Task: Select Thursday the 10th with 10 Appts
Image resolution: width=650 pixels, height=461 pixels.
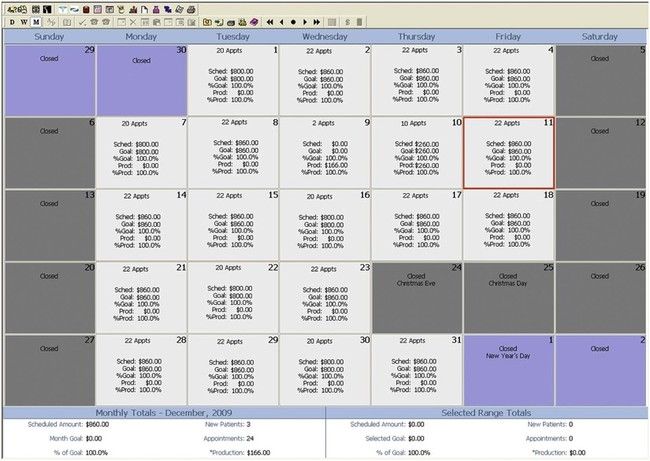Action: (417, 152)
